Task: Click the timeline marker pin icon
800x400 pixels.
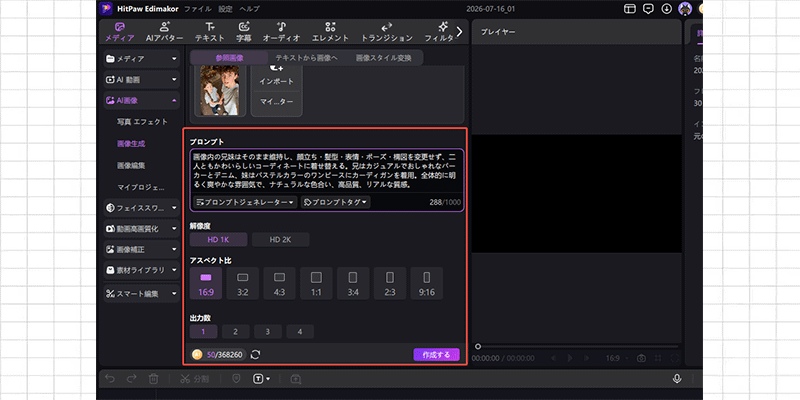Action: 236,379
